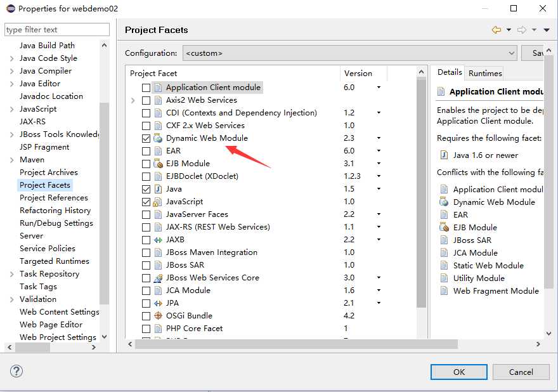Check the EJB Module checkbox
The width and height of the screenshot is (558, 392).
click(146, 164)
